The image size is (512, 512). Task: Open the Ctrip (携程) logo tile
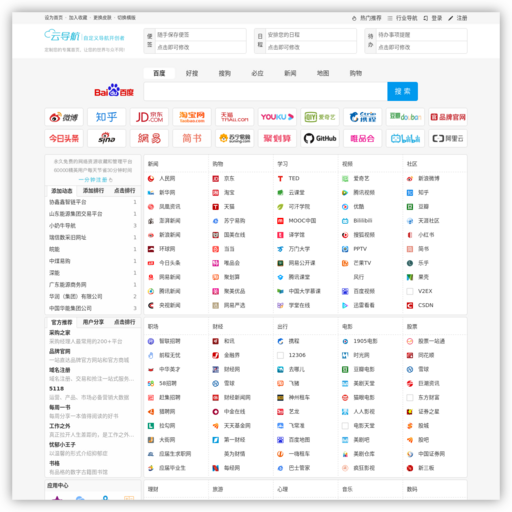[362, 117]
